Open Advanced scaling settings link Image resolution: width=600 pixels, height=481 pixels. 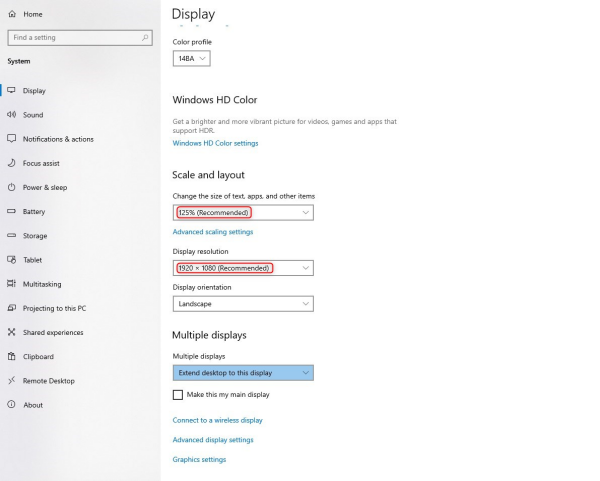point(213,232)
